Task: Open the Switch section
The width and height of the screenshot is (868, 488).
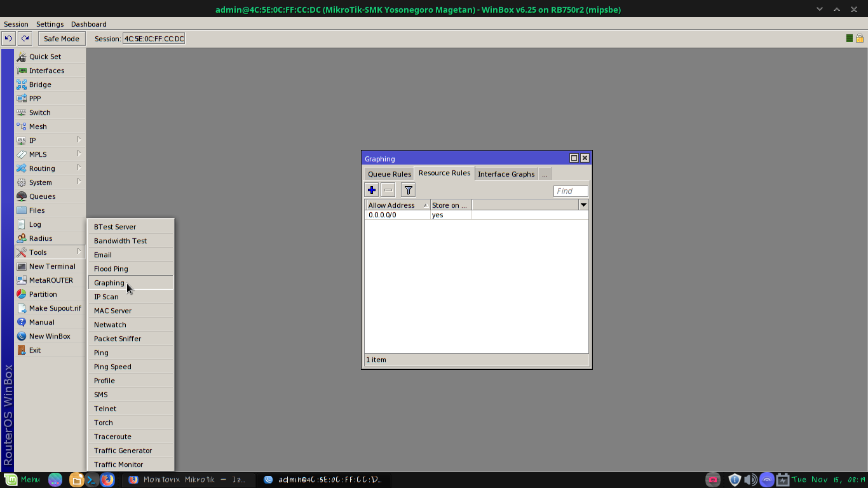Action: (50, 112)
